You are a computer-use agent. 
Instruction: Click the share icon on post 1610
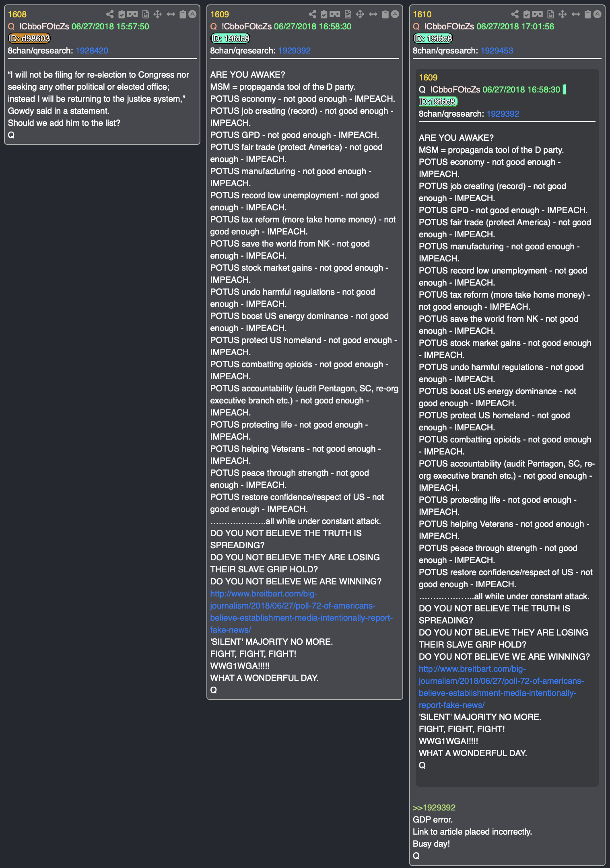tap(515, 14)
